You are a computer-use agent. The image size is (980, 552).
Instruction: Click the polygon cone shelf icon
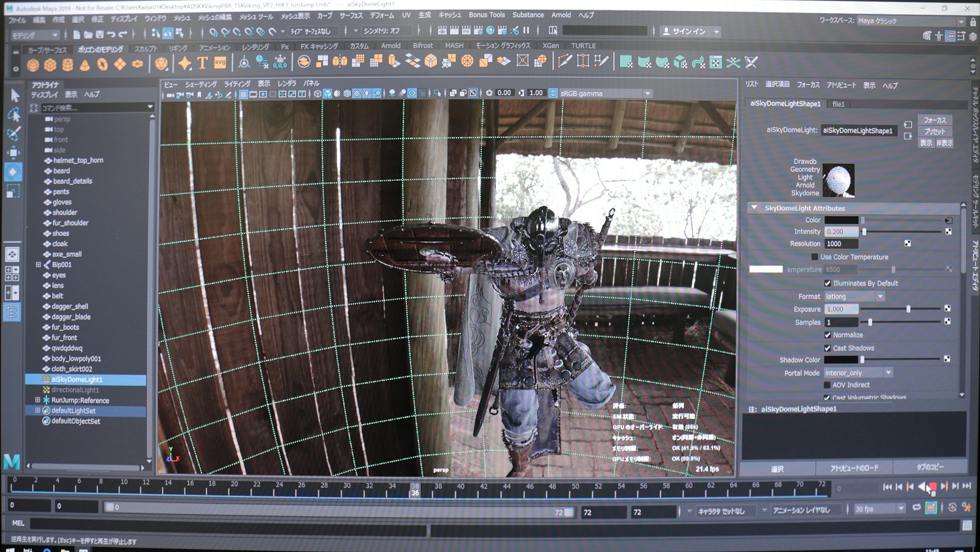[x=85, y=64]
